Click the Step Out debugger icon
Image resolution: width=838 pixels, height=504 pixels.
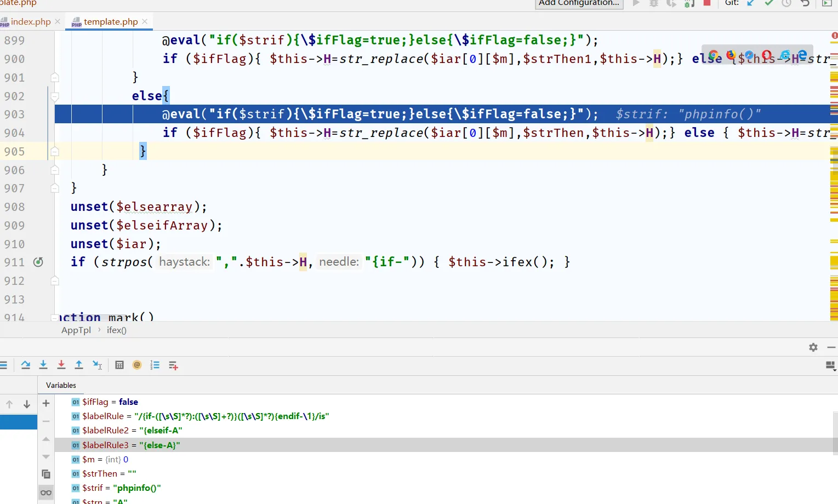tap(79, 365)
